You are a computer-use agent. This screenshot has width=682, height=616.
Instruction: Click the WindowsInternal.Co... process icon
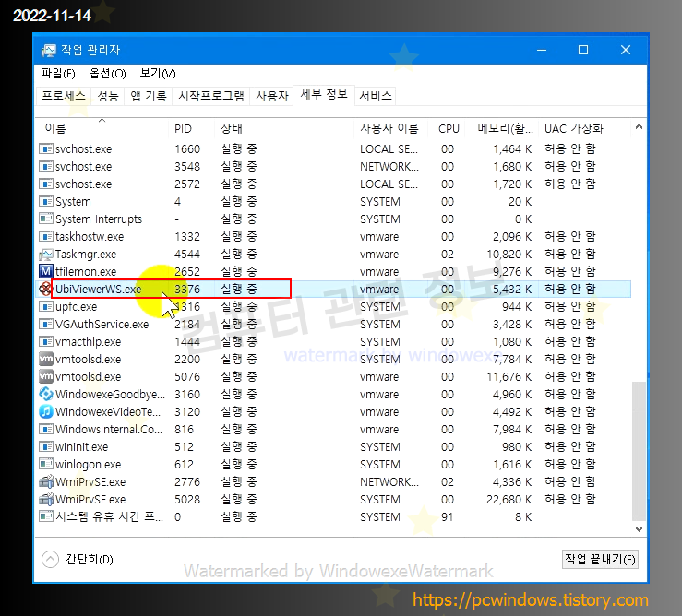[x=45, y=429]
